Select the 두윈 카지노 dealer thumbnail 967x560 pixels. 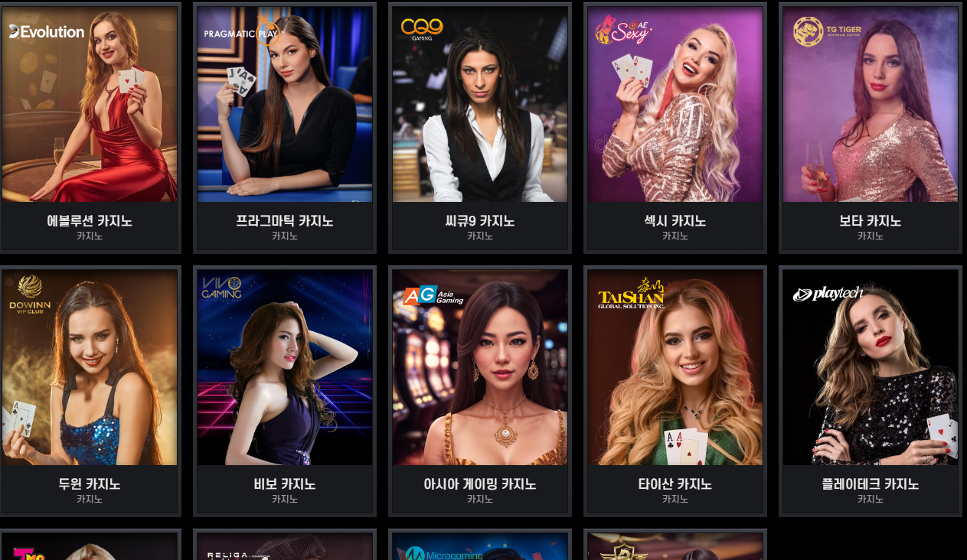[x=90, y=368]
